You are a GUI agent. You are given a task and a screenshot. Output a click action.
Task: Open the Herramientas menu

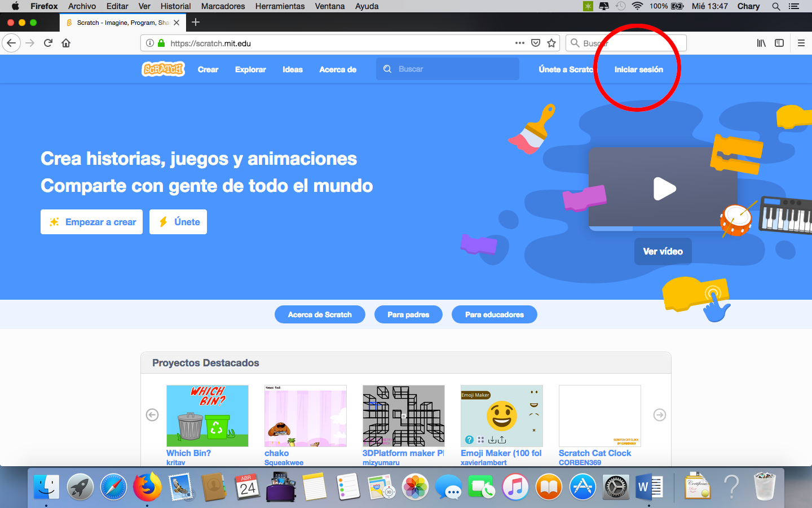pos(280,6)
